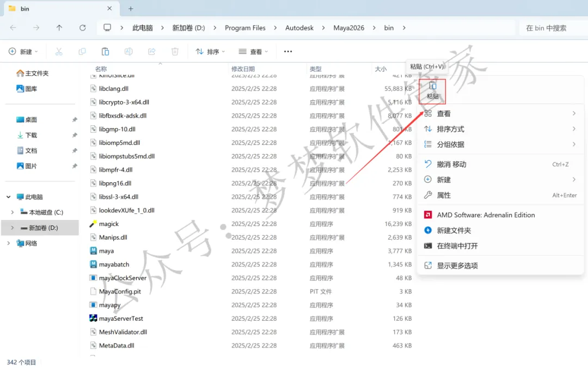Image resolution: width=588 pixels, height=368 pixels.
Task: Click AMD Software: Adrenalin Edition entry
Action: tap(500, 215)
